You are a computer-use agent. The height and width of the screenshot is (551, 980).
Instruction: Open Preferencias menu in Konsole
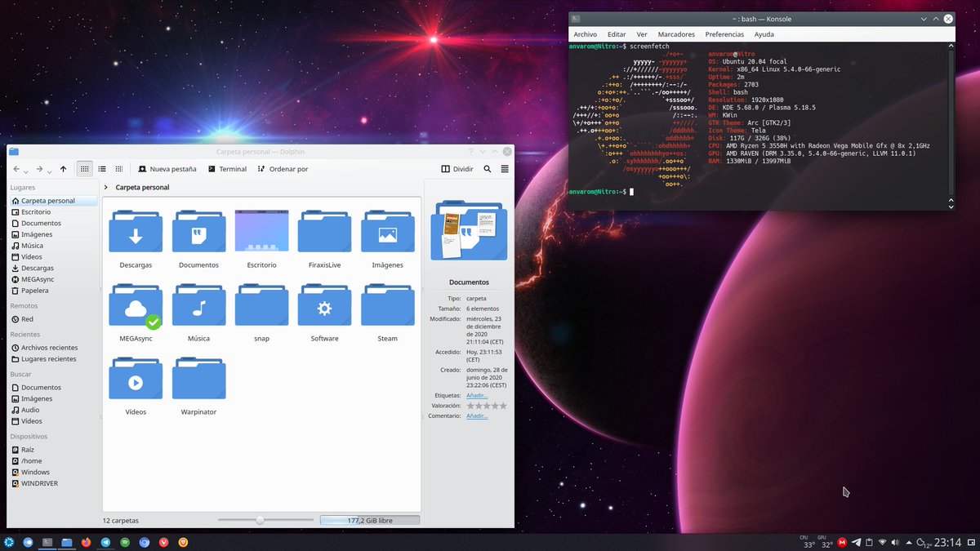click(x=724, y=34)
